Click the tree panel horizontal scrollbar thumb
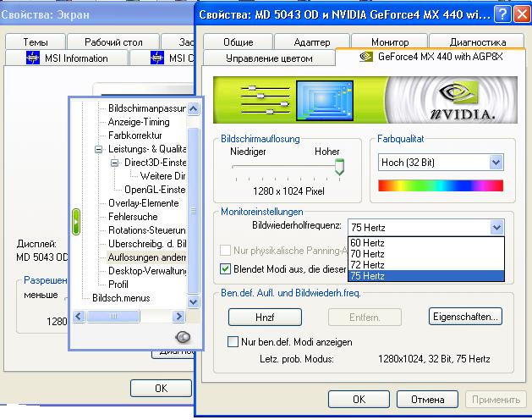This screenshot has width=532, height=420. (x=113, y=317)
